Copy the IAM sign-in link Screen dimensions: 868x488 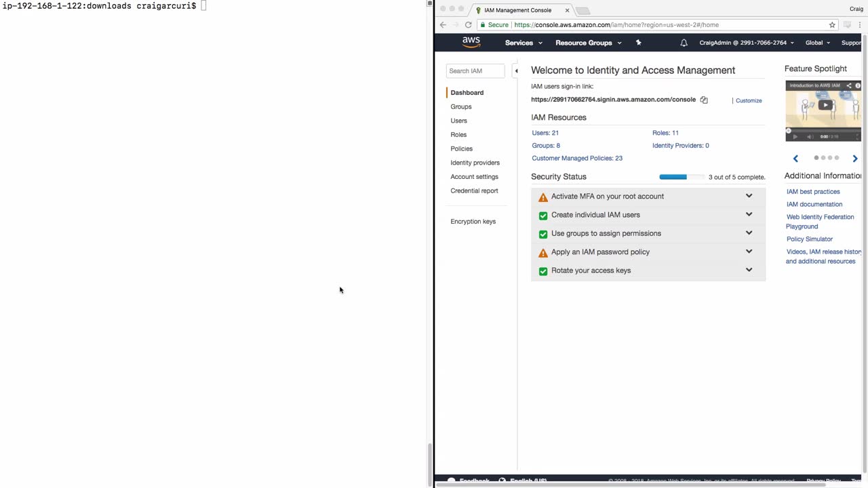point(704,100)
